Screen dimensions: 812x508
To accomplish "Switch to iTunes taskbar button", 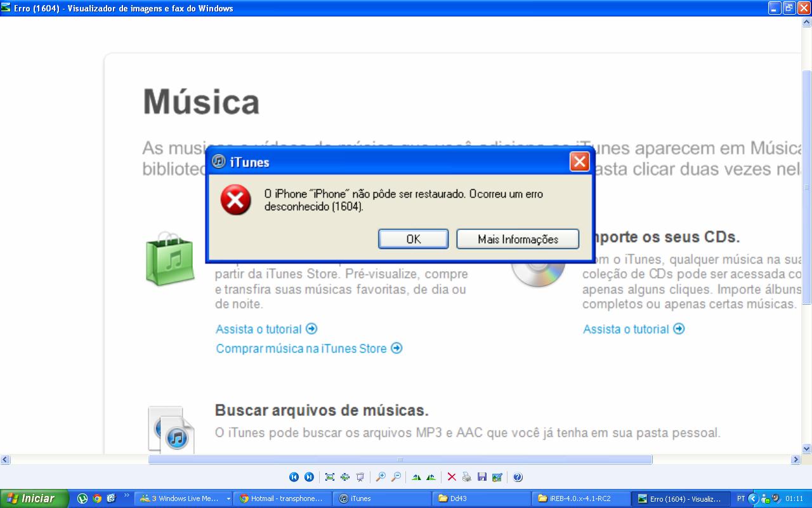I will point(383,498).
